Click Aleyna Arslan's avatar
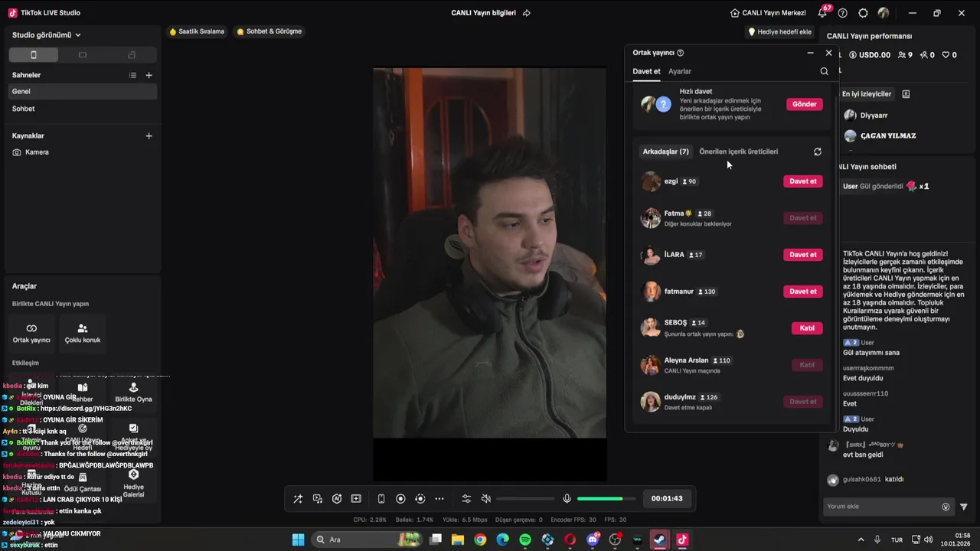This screenshot has width=980, height=551. coord(651,365)
